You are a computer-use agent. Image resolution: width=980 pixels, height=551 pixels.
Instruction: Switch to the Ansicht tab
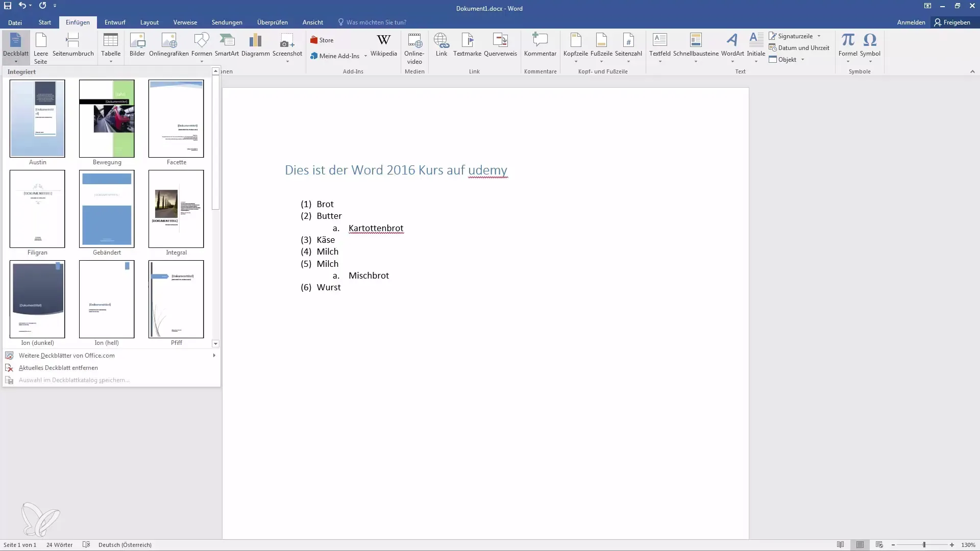313,22
